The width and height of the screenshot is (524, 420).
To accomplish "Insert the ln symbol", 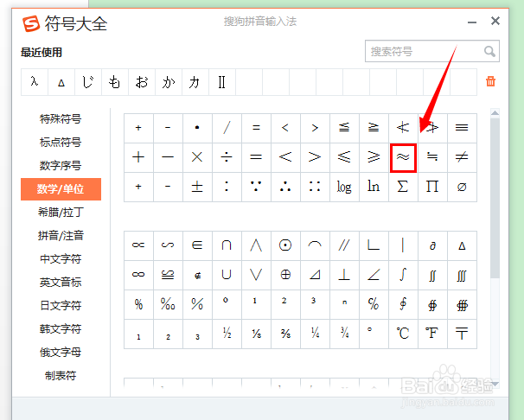I will (374, 187).
